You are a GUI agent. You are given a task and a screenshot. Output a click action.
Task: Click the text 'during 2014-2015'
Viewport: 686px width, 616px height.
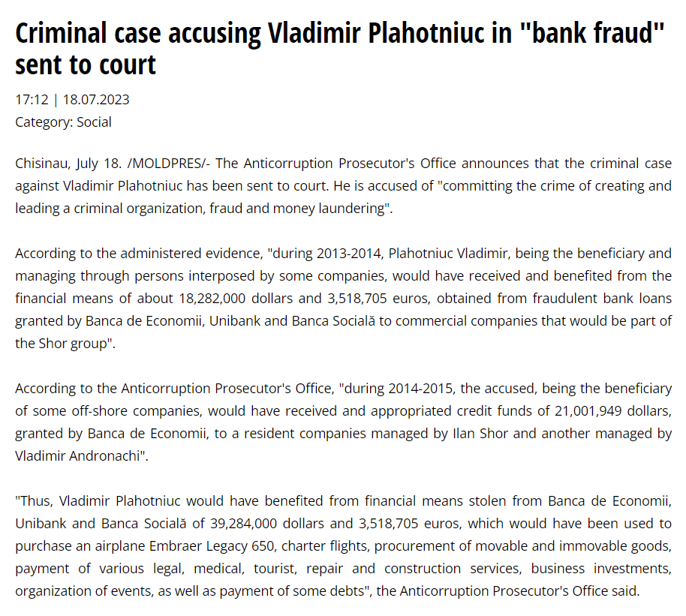pyautogui.click(x=399, y=389)
